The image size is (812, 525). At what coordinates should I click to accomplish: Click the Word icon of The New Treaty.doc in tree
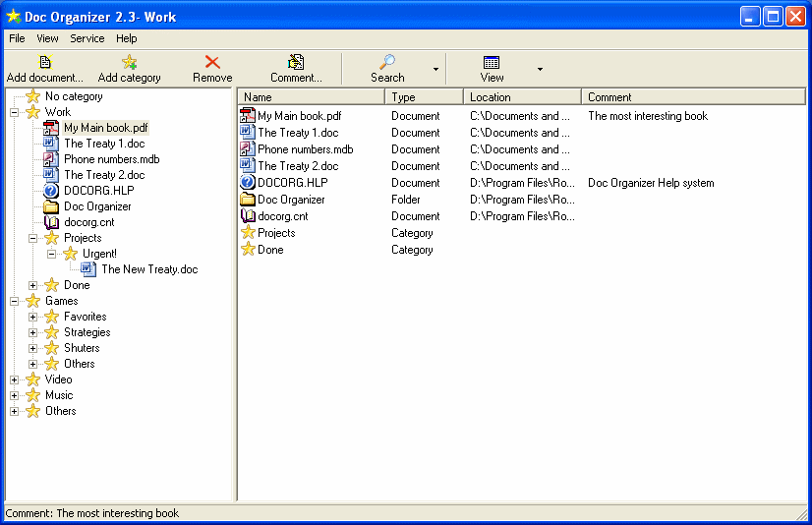pos(88,269)
